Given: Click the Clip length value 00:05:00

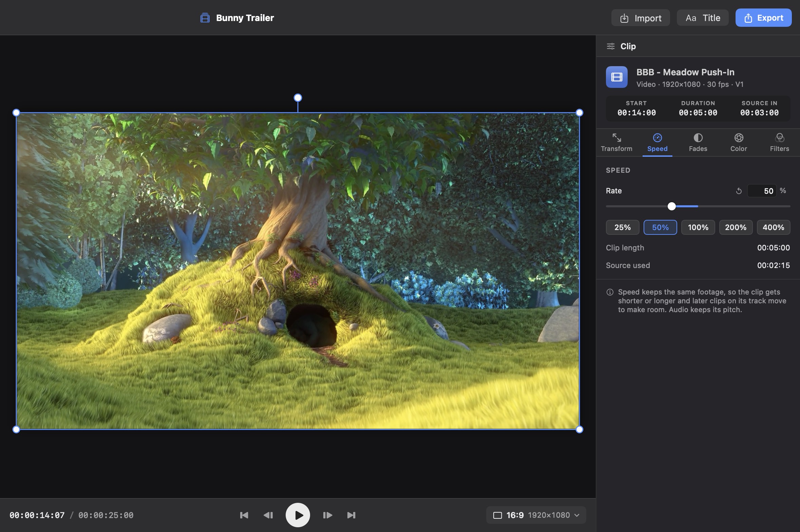Looking at the screenshot, I should 773,248.
